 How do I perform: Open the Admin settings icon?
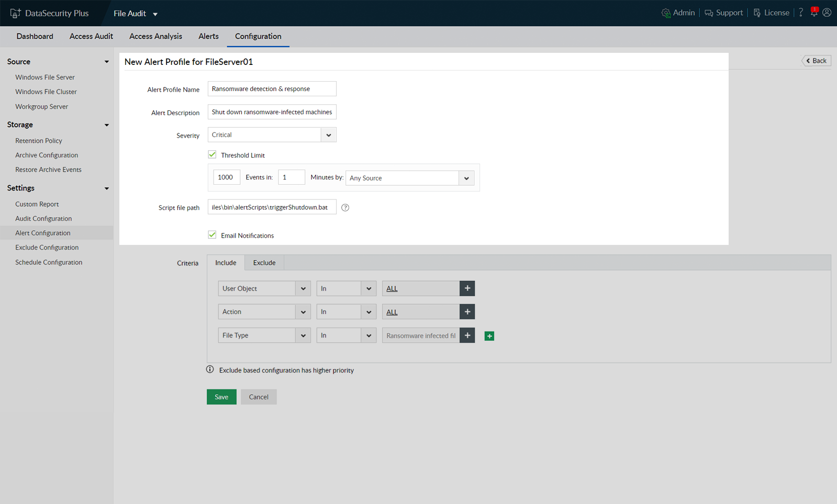pos(666,13)
